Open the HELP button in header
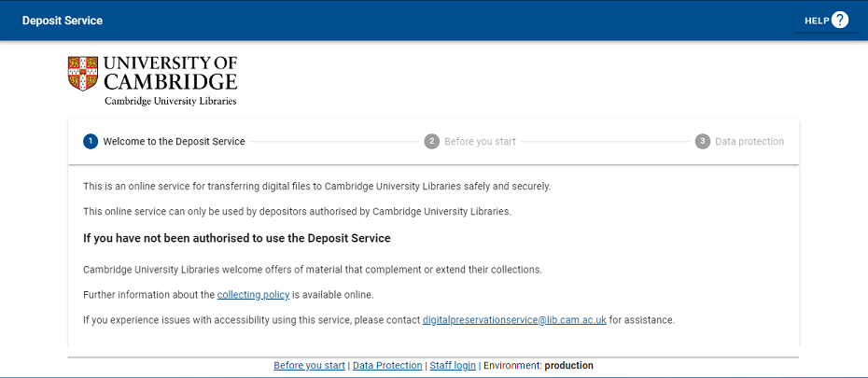 (x=827, y=21)
